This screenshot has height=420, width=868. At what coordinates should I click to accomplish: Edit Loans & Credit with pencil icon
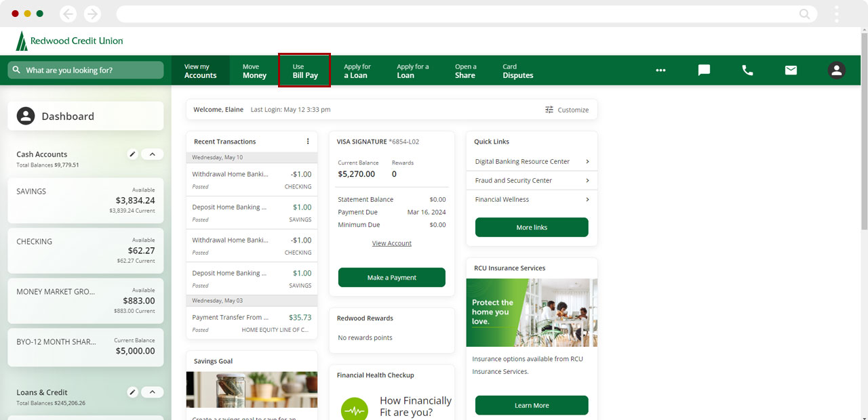pyautogui.click(x=133, y=392)
